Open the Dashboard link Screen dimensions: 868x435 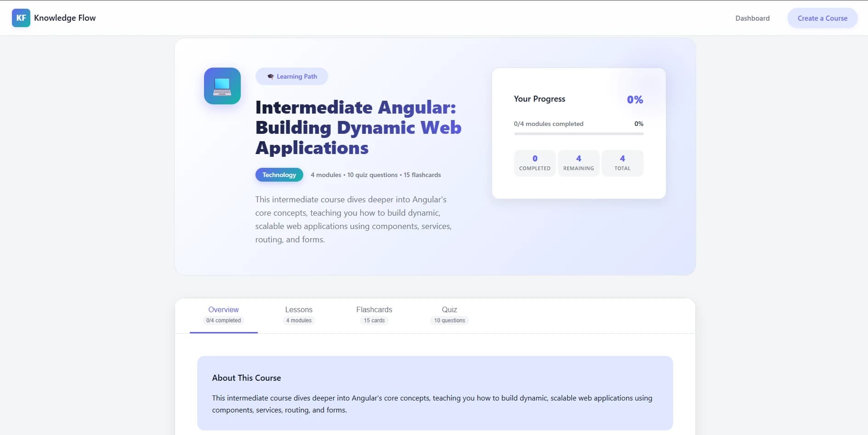pos(752,18)
